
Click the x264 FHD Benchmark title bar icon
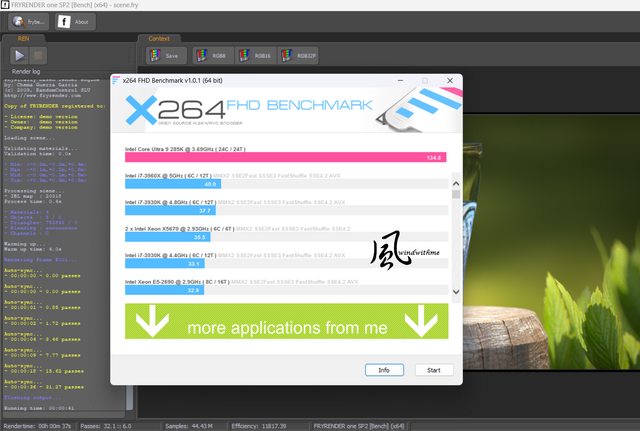point(116,80)
